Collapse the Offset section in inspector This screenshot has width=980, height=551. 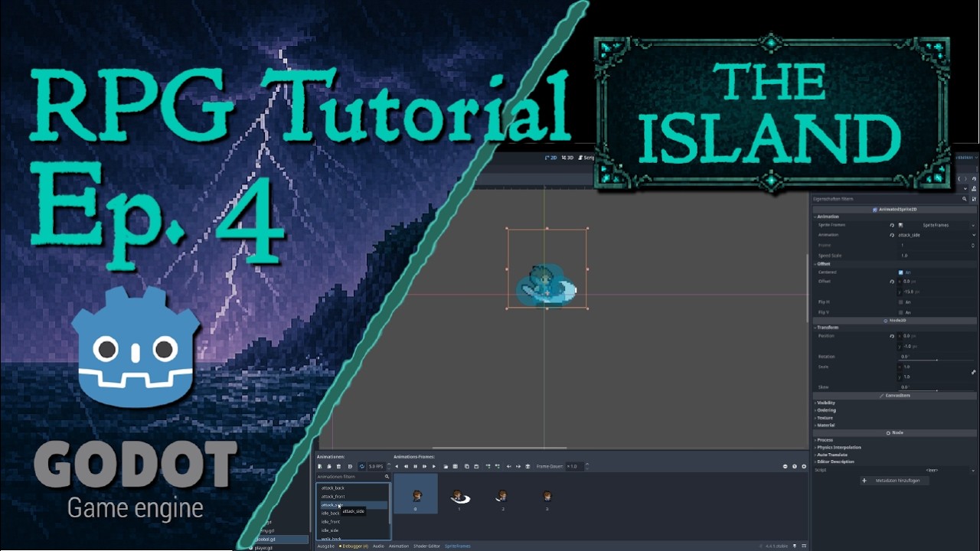click(822, 264)
